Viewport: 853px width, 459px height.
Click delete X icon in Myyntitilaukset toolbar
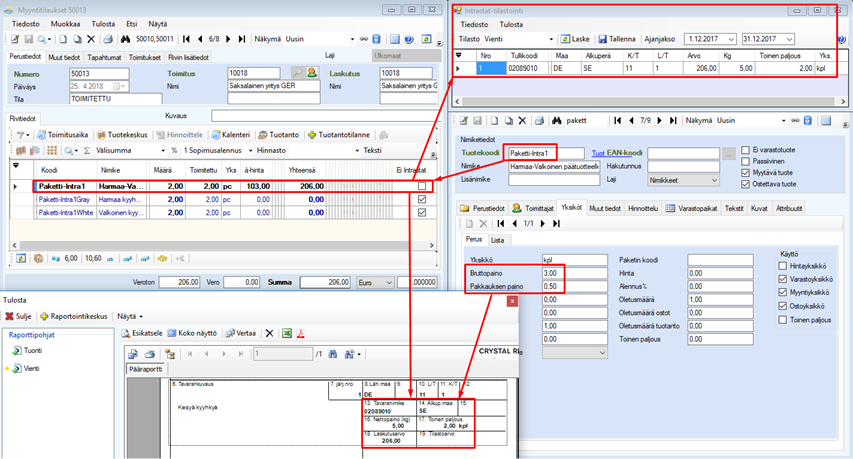[x=91, y=39]
